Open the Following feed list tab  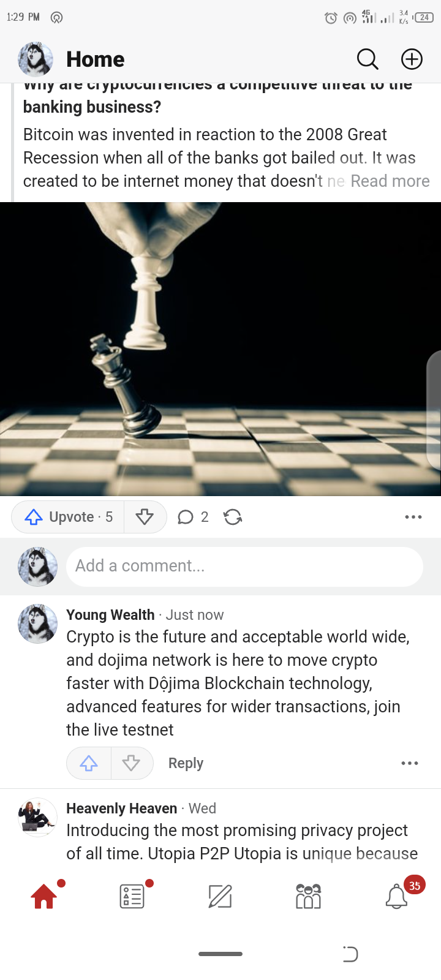click(132, 897)
